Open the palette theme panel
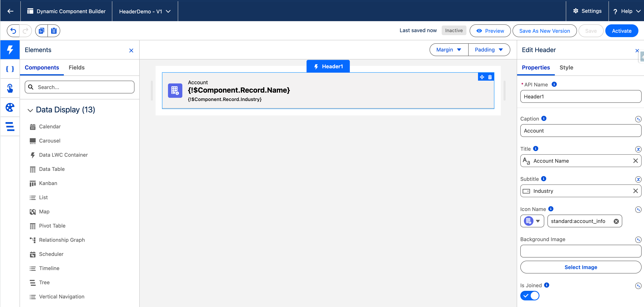Image resolution: width=644 pixels, height=307 pixels. 10,107
